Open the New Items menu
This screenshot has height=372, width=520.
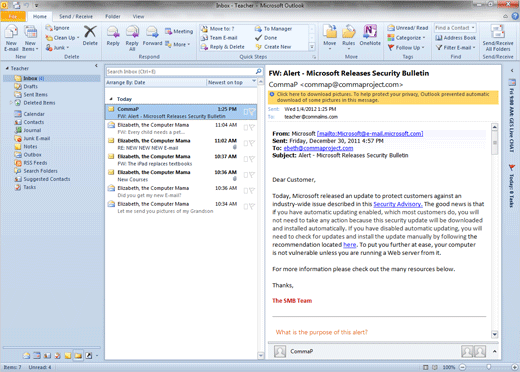click(x=30, y=39)
